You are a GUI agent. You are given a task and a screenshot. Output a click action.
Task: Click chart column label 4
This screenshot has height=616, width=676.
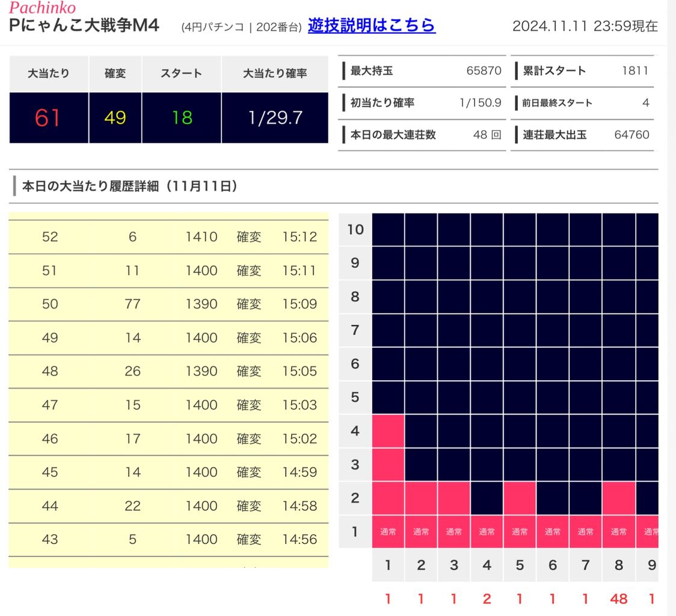coord(487,565)
